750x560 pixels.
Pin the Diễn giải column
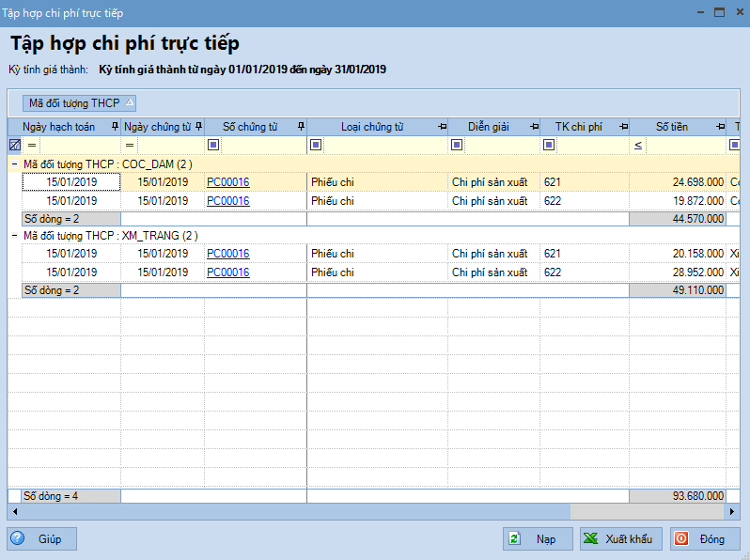534,127
